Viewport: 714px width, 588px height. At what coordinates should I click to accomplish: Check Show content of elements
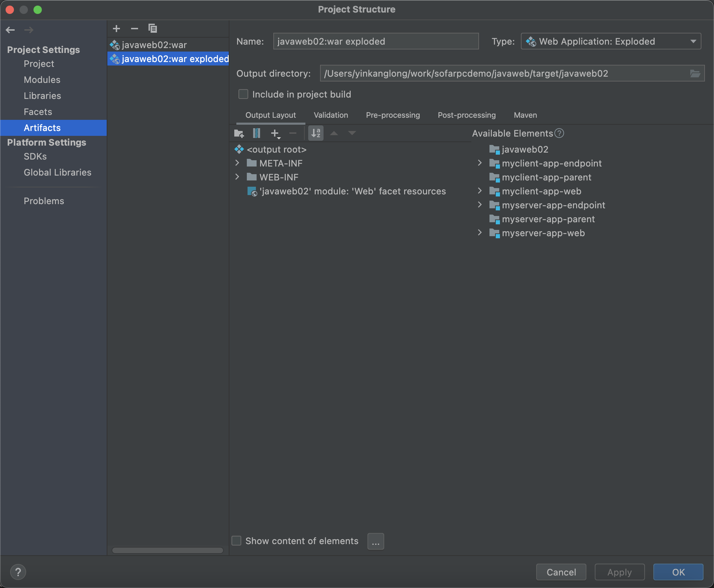(x=237, y=541)
